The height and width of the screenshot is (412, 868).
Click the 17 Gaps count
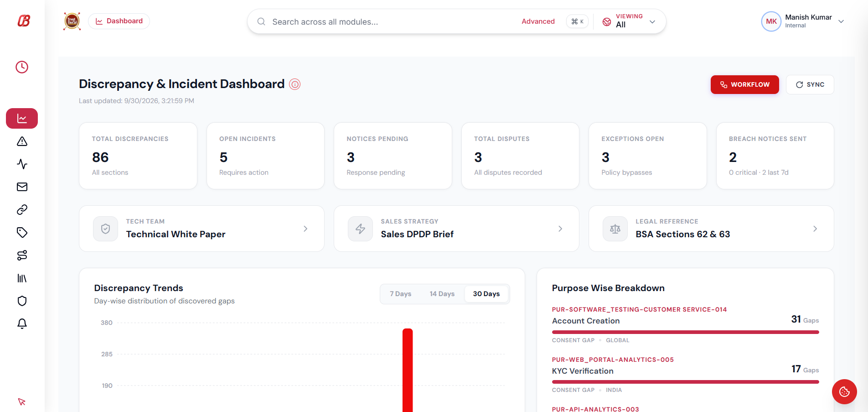805,369
